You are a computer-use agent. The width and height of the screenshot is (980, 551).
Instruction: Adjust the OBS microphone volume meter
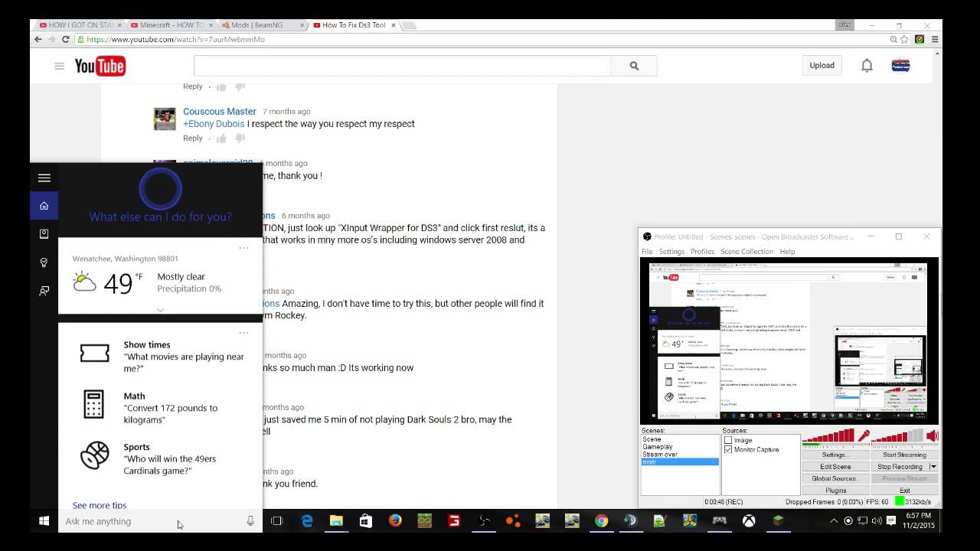point(828,436)
